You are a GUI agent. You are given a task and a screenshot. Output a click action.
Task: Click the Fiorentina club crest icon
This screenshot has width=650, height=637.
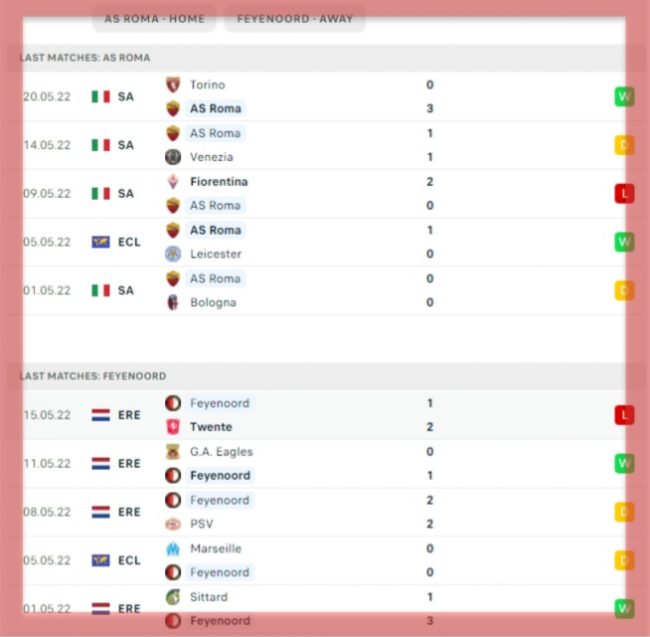(x=173, y=182)
